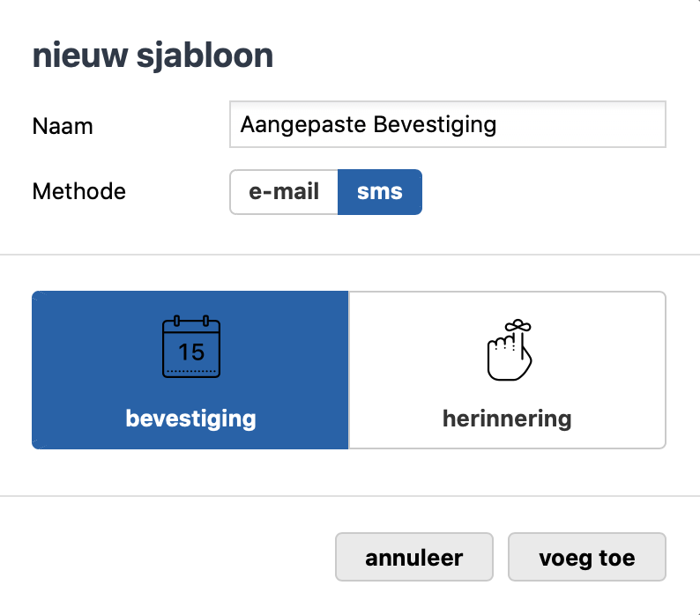Click the hand of the herinnering icon
The image size is (700, 615).
point(509,359)
